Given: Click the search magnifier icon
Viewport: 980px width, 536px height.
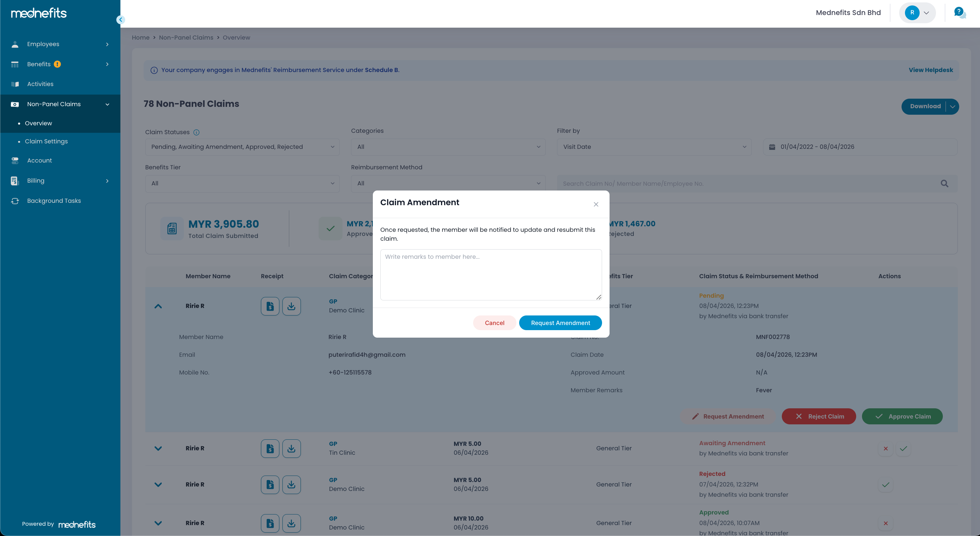Looking at the screenshot, I should coord(944,183).
